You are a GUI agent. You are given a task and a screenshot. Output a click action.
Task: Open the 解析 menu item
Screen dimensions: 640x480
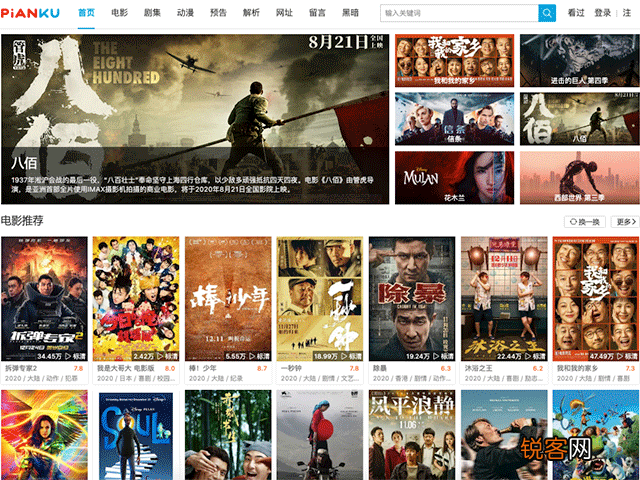coord(251,13)
